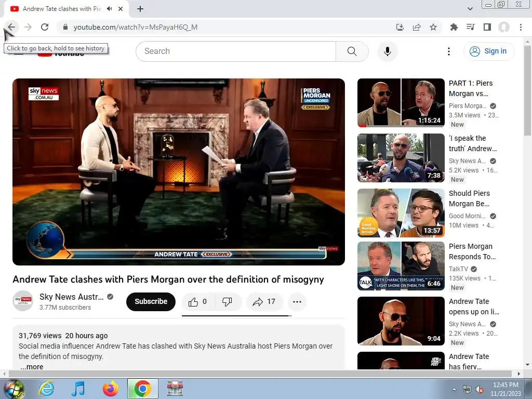Open the TalkTV 6:46 video thumbnail
This screenshot has width=532, height=399.
(401, 266)
